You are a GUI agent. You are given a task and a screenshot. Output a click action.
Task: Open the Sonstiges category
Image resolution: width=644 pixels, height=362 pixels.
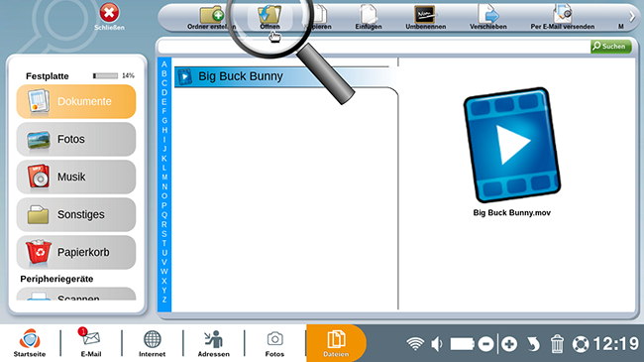pos(76,215)
